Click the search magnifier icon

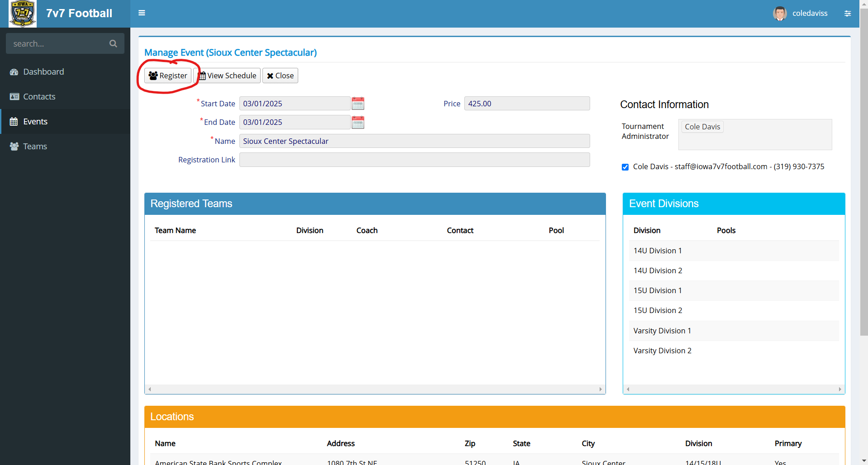click(x=113, y=43)
